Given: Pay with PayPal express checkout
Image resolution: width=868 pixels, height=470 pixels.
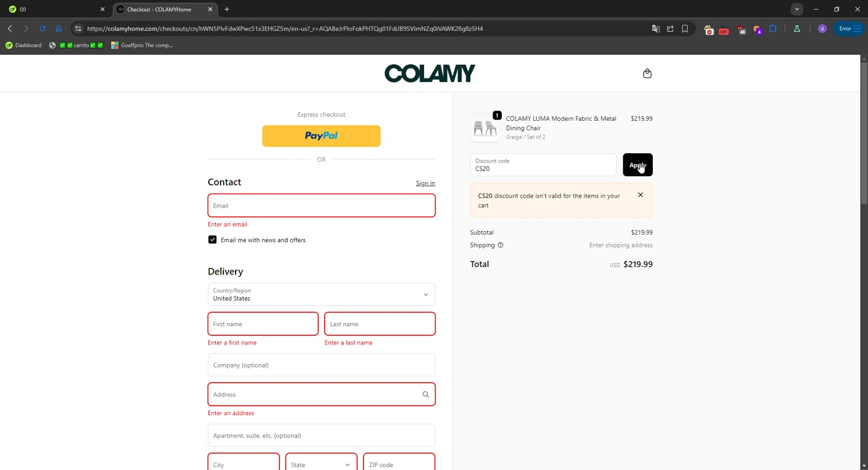Looking at the screenshot, I should 321,136.
